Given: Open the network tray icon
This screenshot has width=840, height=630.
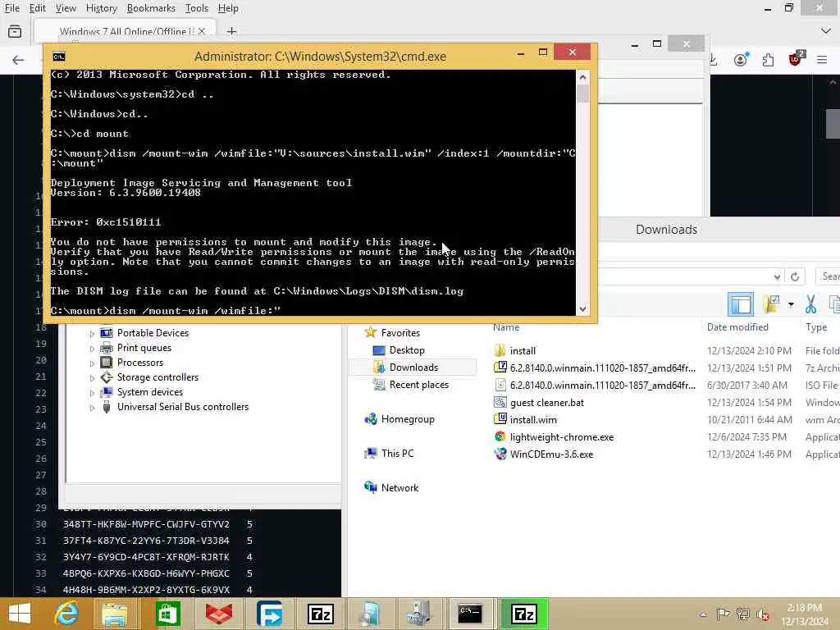Looking at the screenshot, I should [x=743, y=614].
